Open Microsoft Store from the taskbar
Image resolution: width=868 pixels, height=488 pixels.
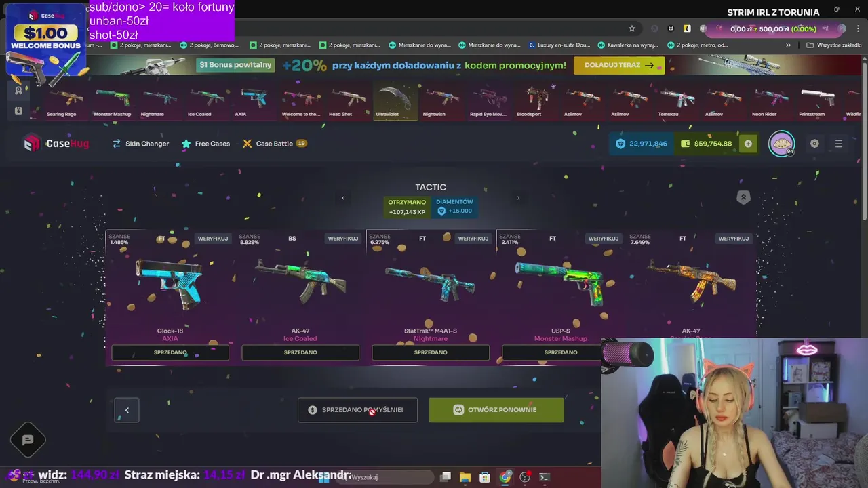click(485, 477)
